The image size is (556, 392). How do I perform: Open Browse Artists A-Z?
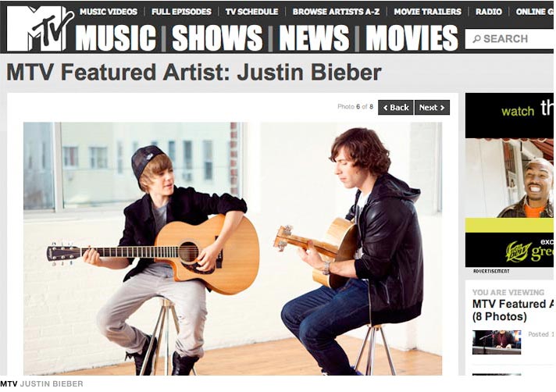(336, 12)
